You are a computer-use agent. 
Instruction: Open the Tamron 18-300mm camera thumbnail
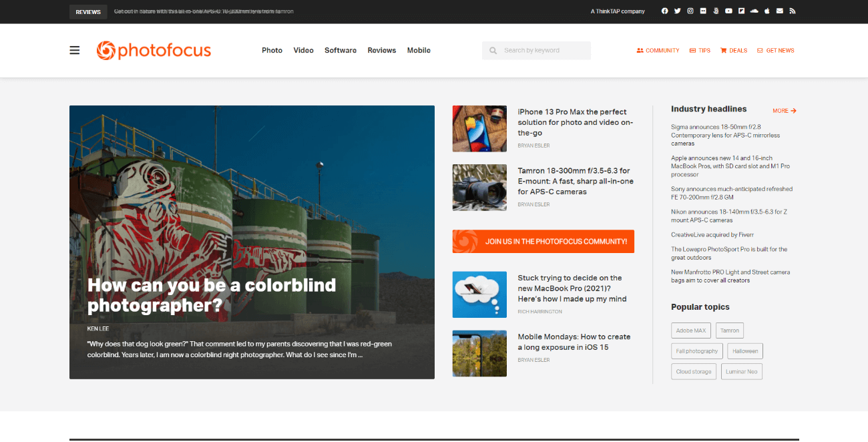pyautogui.click(x=479, y=188)
